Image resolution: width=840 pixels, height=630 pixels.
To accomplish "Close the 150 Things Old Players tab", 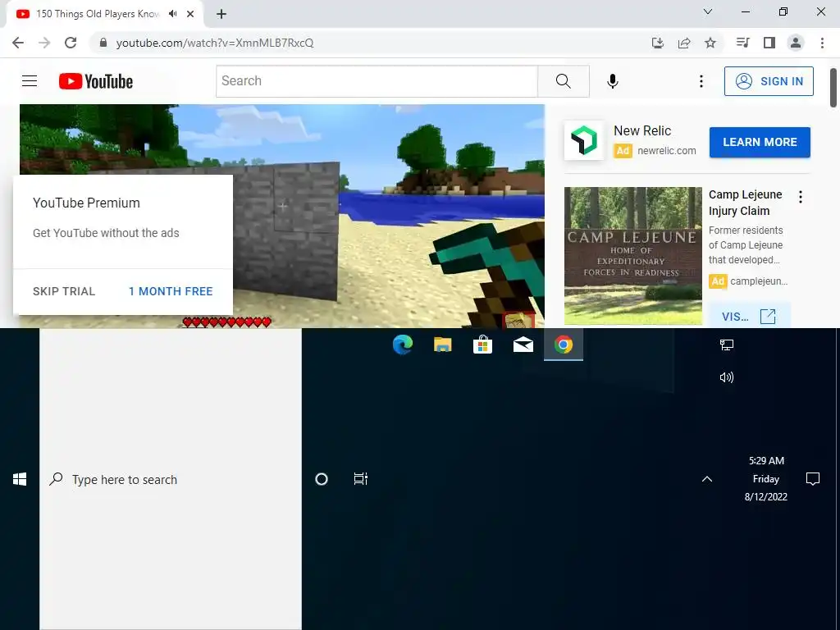I will tap(190, 14).
